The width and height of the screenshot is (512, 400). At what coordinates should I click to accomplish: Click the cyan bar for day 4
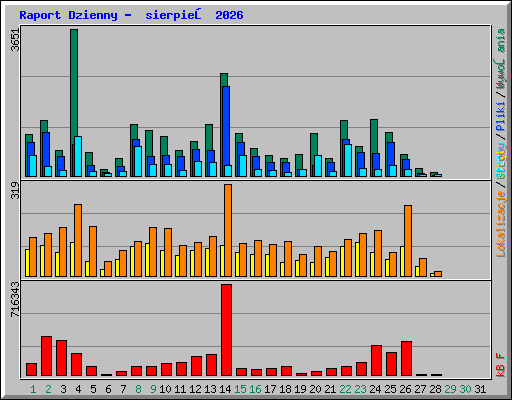(x=78, y=156)
